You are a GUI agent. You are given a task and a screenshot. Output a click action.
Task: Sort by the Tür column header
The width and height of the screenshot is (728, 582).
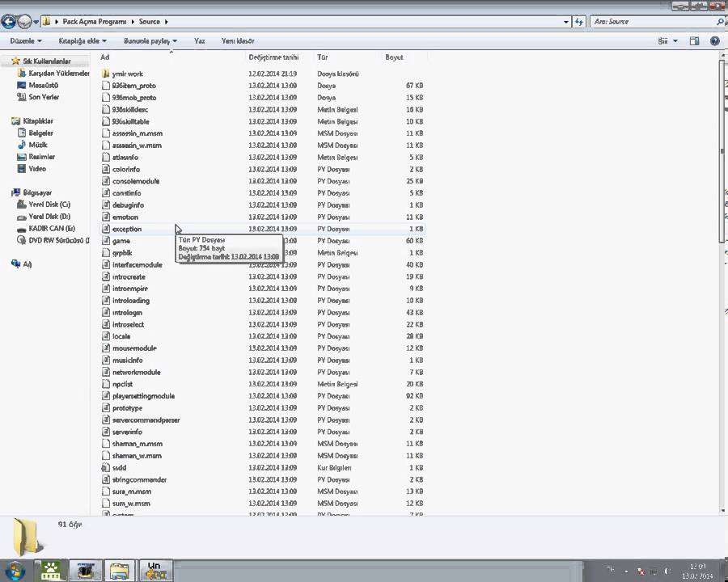(347, 57)
